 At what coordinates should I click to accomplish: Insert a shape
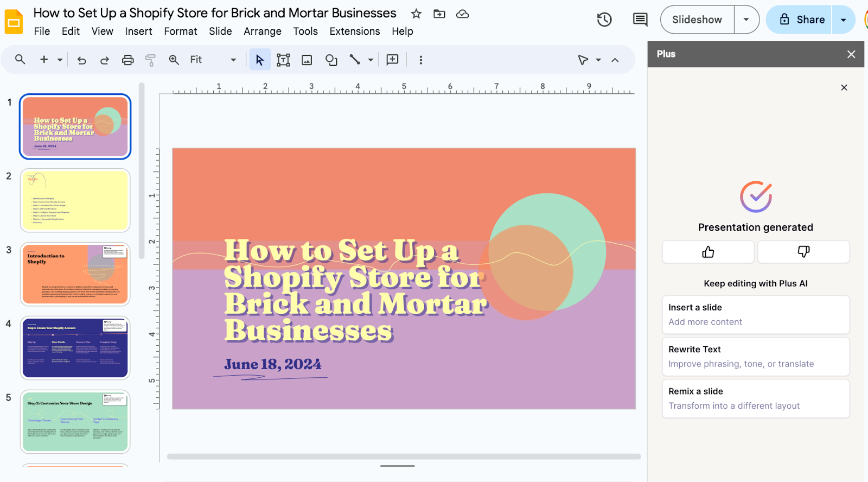click(x=331, y=60)
